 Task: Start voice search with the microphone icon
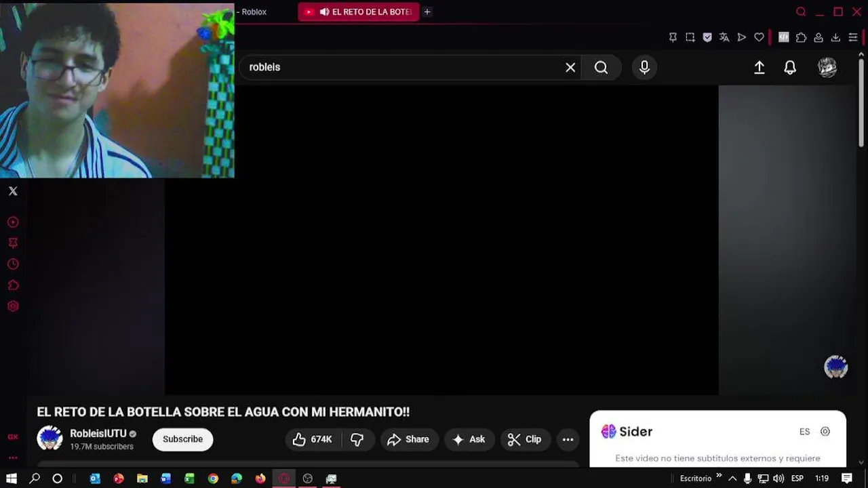point(644,67)
